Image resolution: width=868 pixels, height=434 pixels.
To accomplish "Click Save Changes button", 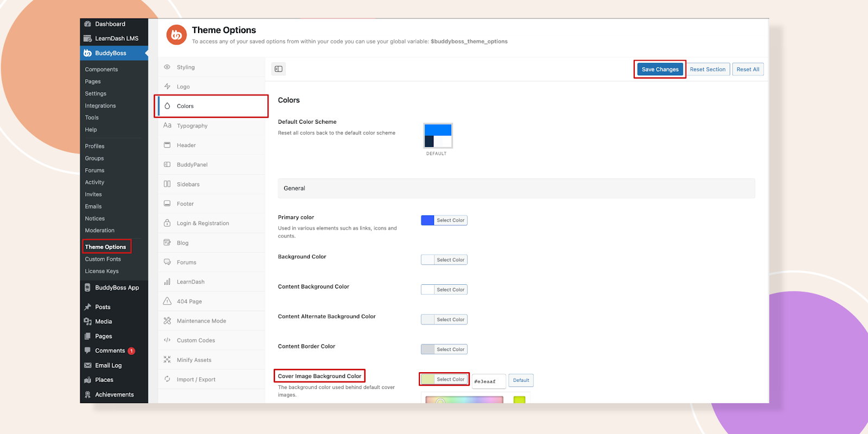I will click(660, 69).
